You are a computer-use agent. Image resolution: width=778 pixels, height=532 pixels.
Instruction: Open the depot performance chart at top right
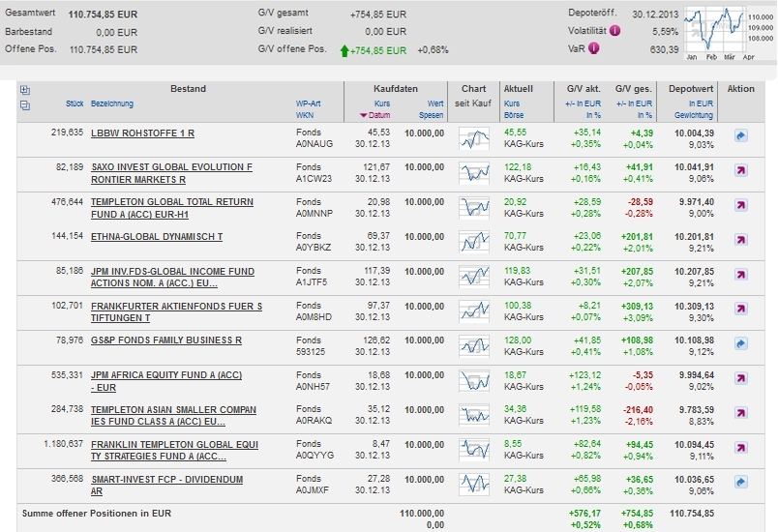coord(716,30)
